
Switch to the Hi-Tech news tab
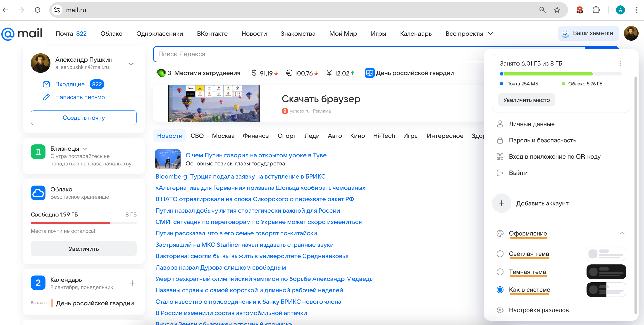[384, 136]
